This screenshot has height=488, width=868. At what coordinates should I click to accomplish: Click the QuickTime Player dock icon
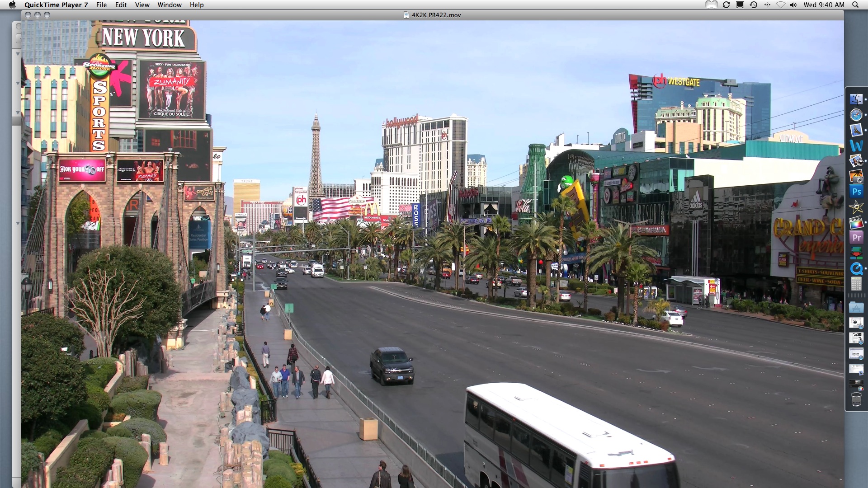coord(856,269)
